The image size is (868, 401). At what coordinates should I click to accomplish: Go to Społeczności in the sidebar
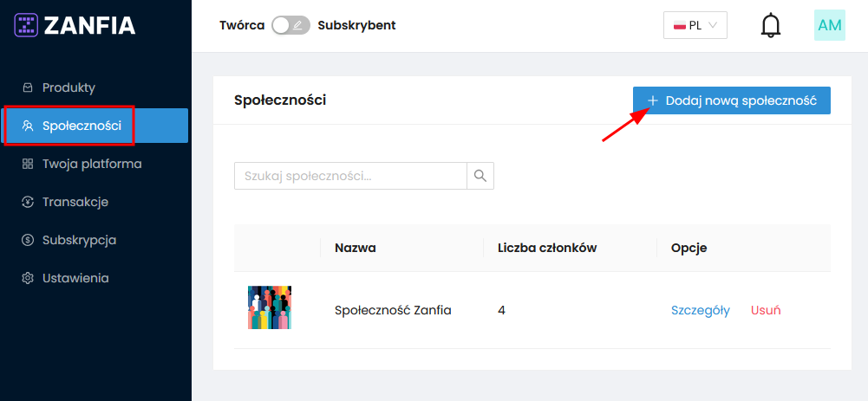tap(82, 126)
